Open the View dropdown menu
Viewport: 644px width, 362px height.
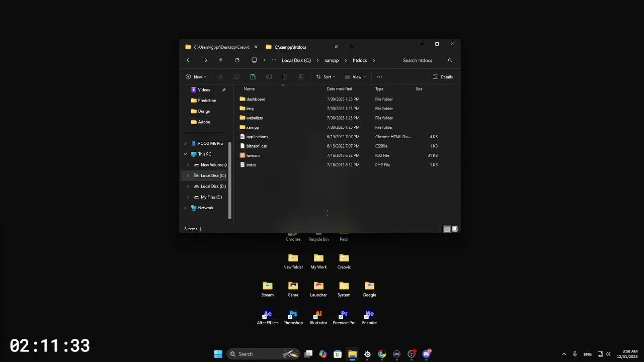click(x=355, y=77)
